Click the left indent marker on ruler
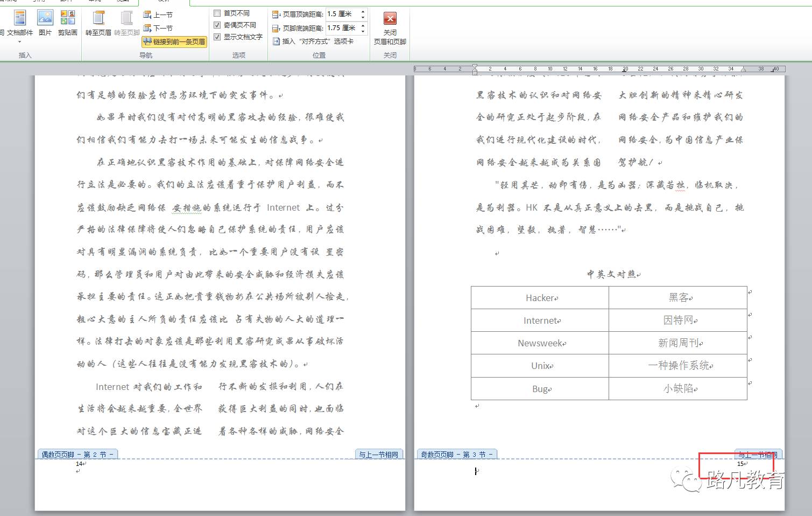This screenshot has height=516, width=812. point(475,70)
